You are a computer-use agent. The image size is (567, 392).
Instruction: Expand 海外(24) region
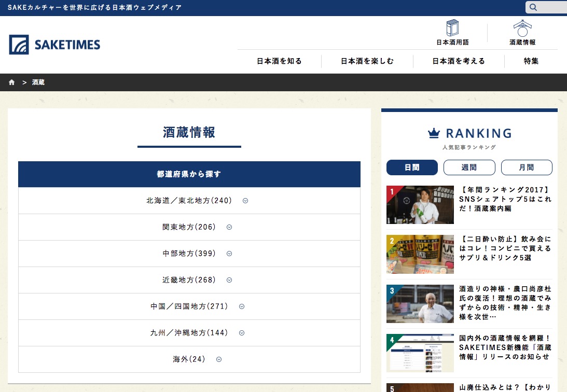tap(189, 359)
